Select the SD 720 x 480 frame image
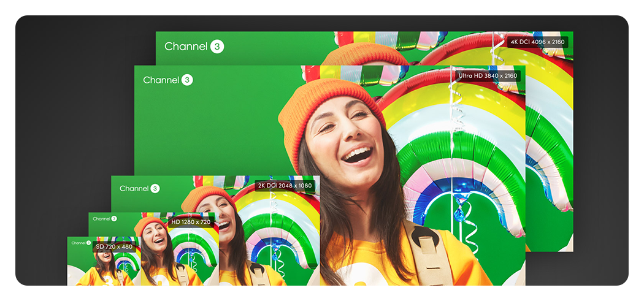This screenshot has width=644, height=301. click(x=104, y=261)
